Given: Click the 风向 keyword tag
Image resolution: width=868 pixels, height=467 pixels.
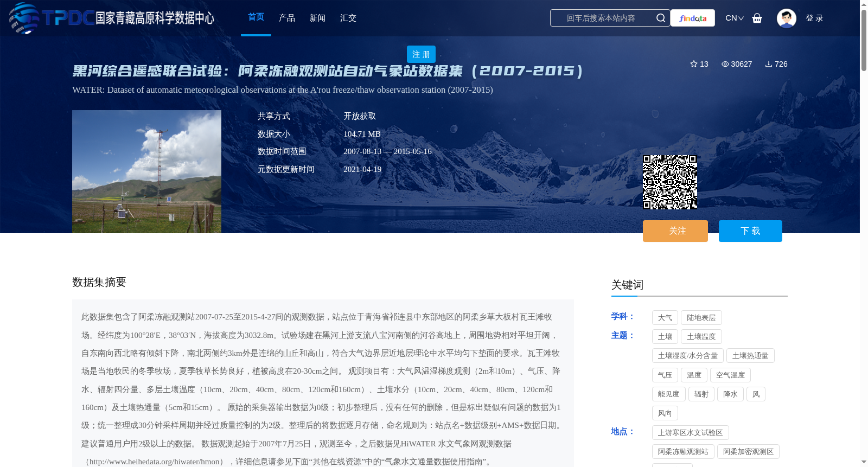Looking at the screenshot, I should click(x=665, y=413).
